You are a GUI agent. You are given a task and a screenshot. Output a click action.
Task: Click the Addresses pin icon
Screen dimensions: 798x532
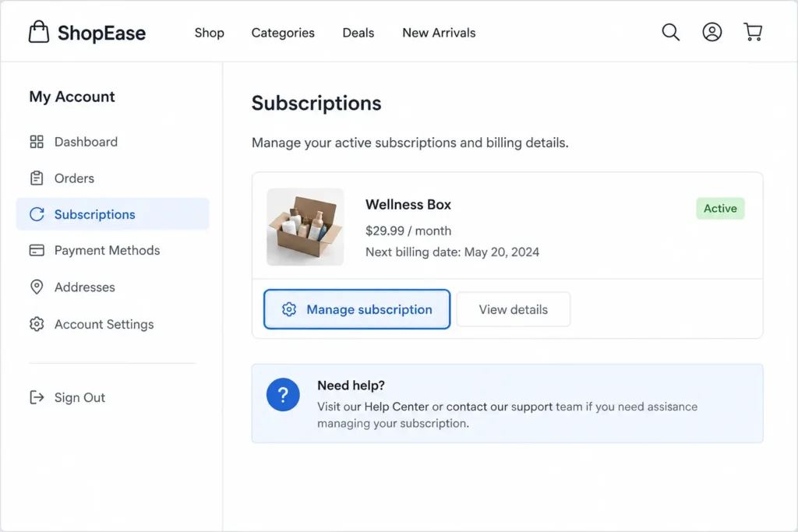coord(37,287)
